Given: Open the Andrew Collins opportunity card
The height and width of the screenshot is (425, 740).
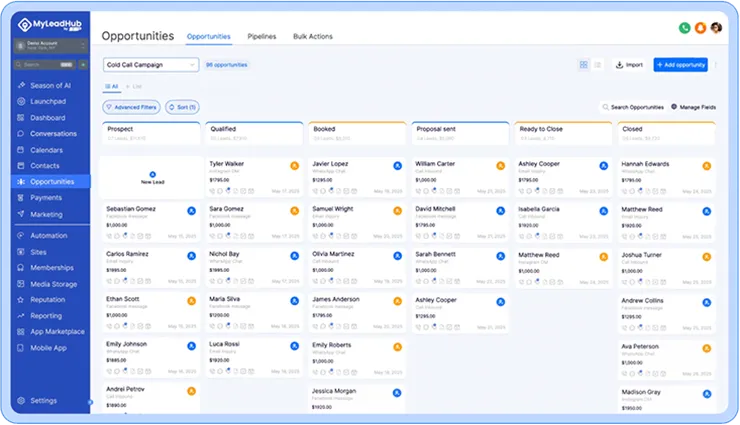Looking at the screenshot, I should click(667, 313).
